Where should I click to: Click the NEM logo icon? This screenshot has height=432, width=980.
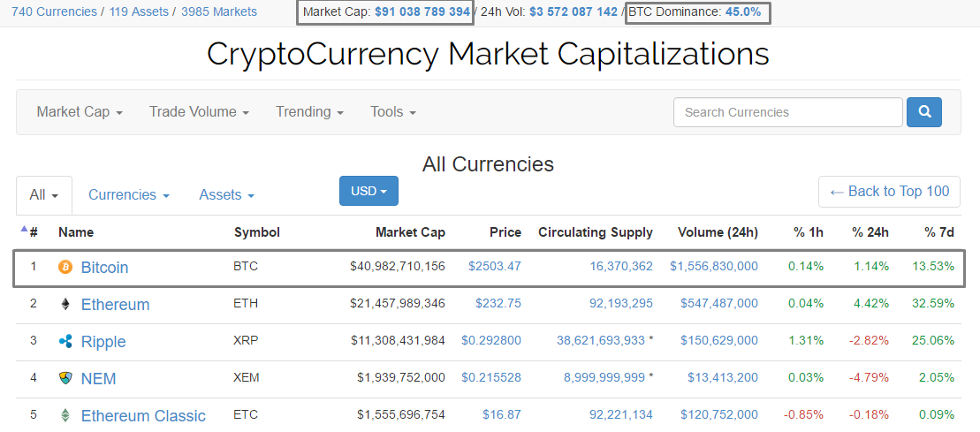coord(65,378)
